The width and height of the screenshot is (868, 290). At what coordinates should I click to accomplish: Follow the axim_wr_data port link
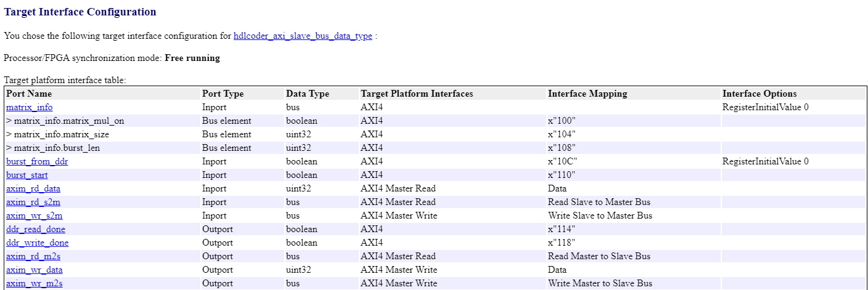[35, 270]
